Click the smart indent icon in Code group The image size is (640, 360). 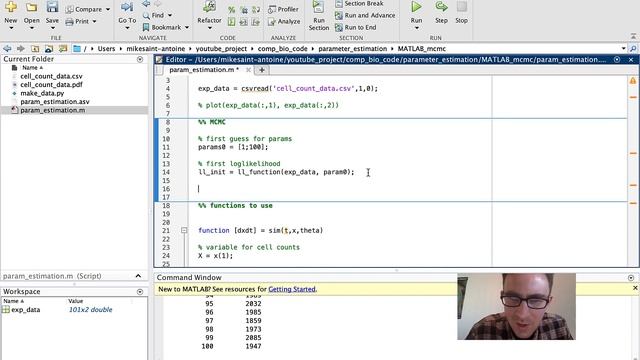pos(231,22)
